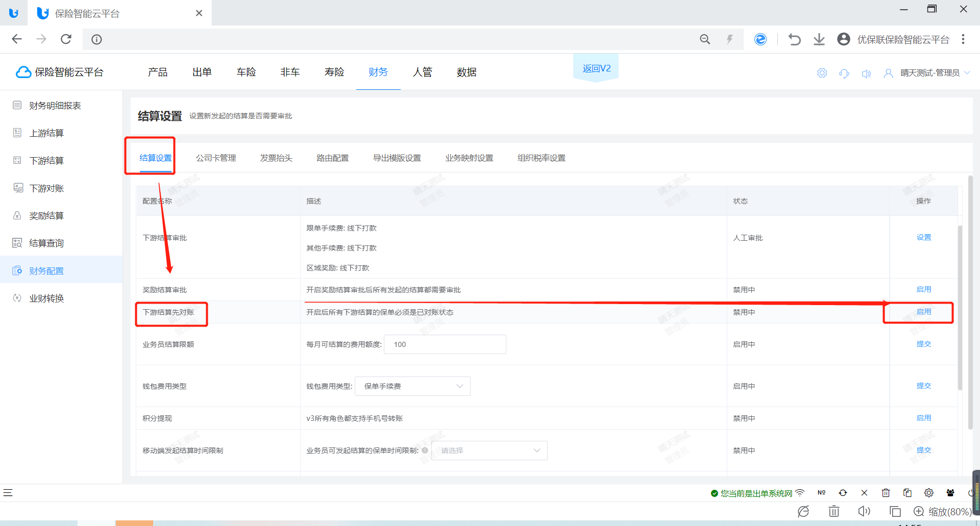Open the gear settings icon in status bar
980x526 pixels.
click(x=928, y=493)
